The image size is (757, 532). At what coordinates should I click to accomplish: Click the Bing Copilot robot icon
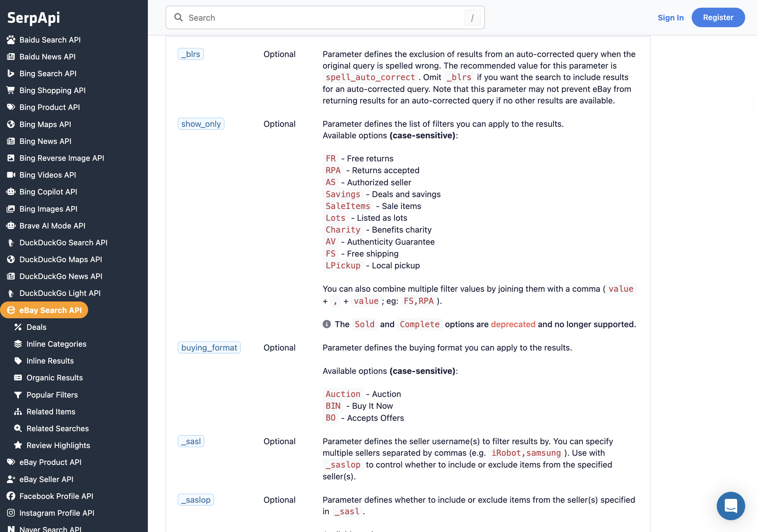[x=11, y=192]
